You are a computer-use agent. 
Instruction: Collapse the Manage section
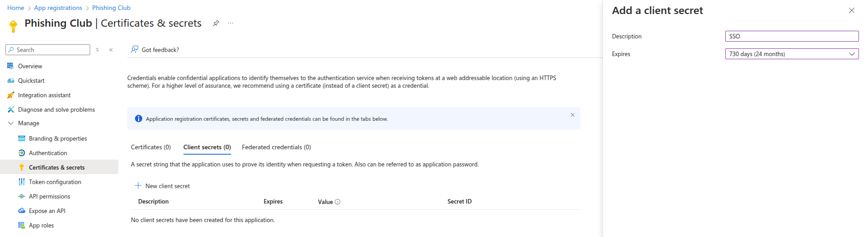click(x=11, y=123)
